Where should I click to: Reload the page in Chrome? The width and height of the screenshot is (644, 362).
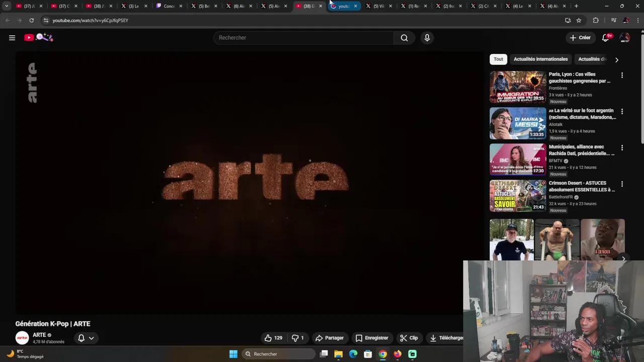click(31, 20)
